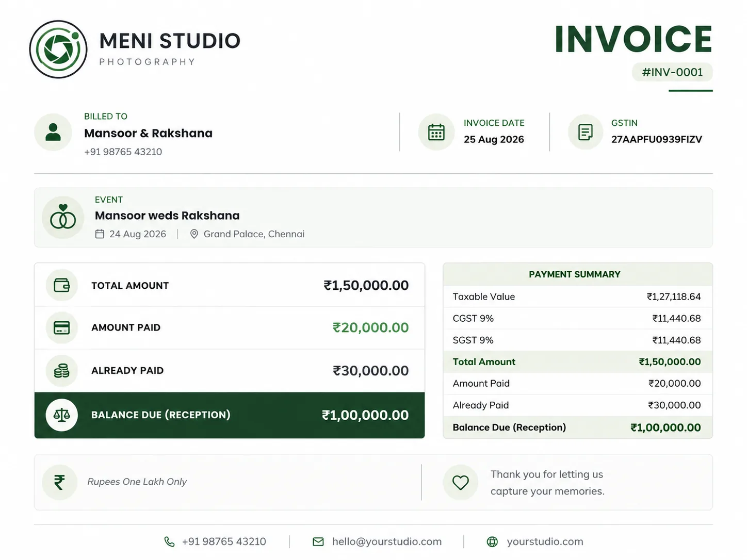
Task: Click the wallet icon in Total Amount row
Action: [x=62, y=285]
